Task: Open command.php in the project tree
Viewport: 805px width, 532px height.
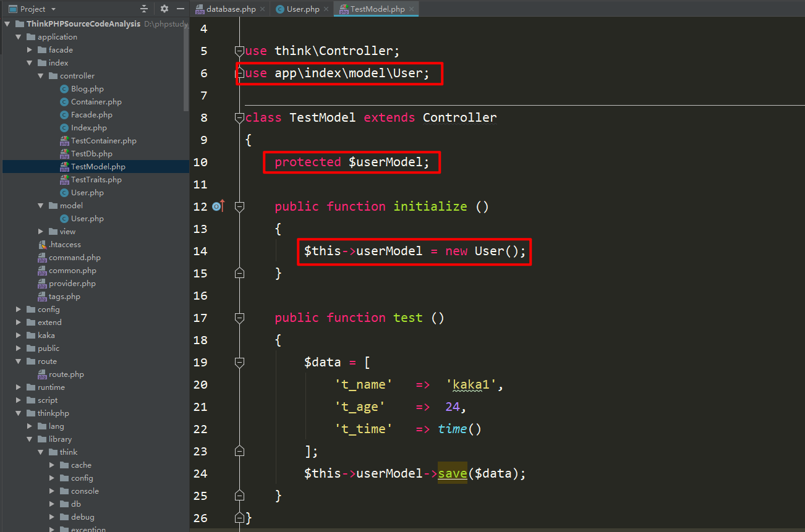Action: [74, 258]
